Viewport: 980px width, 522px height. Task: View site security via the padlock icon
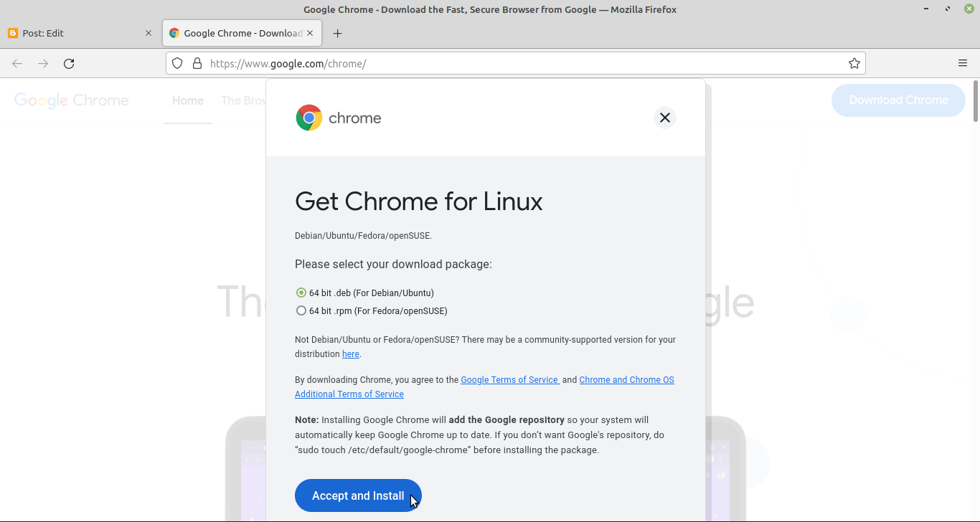click(197, 63)
